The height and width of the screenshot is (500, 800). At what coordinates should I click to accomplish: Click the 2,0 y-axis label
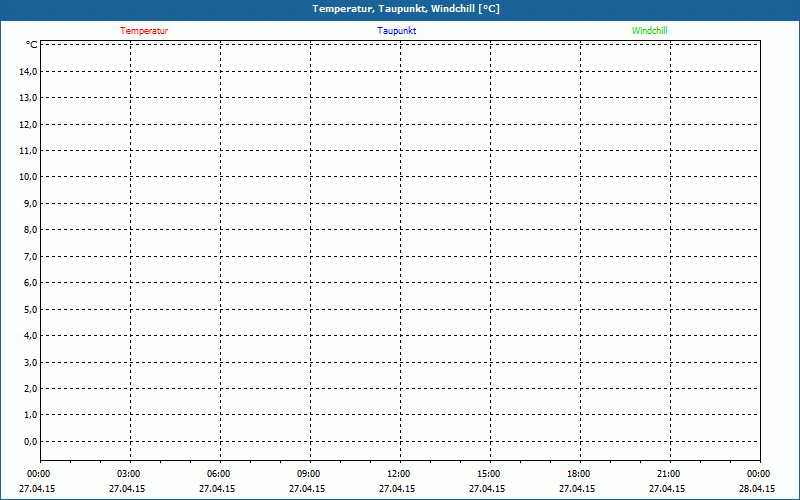(x=31, y=388)
